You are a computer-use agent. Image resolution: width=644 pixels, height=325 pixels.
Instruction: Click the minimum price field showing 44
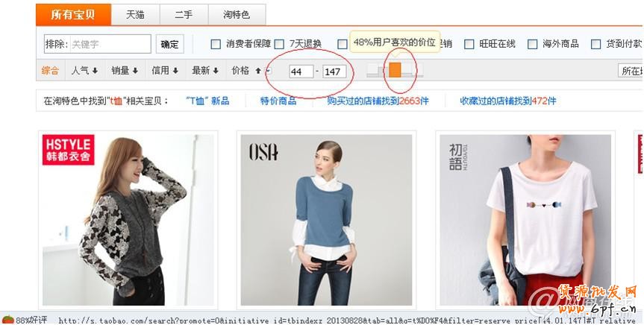click(301, 72)
